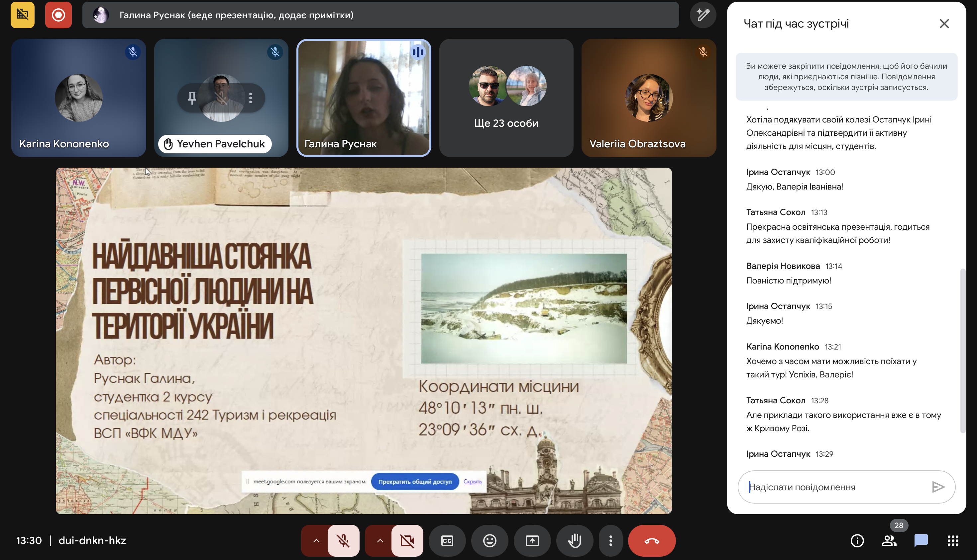Show the participants people panel
The height and width of the screenshot is (560, 977).
point(889,541)
